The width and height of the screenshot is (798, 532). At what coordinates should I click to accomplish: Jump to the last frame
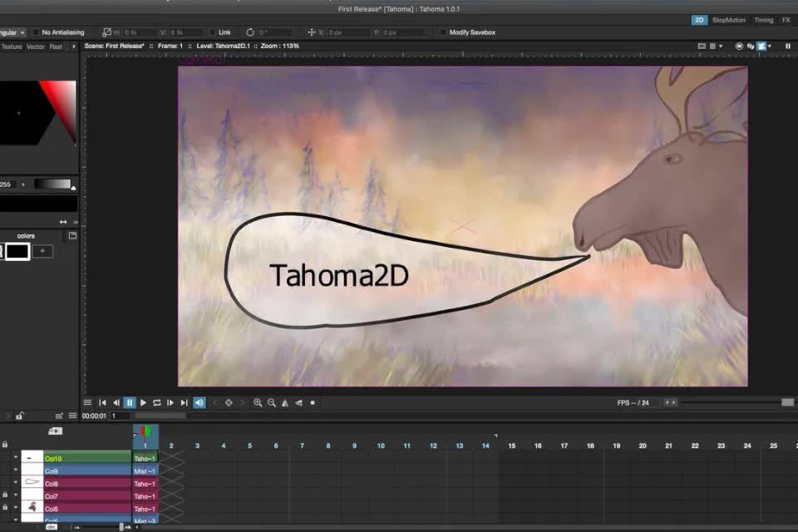click(184, 402)
